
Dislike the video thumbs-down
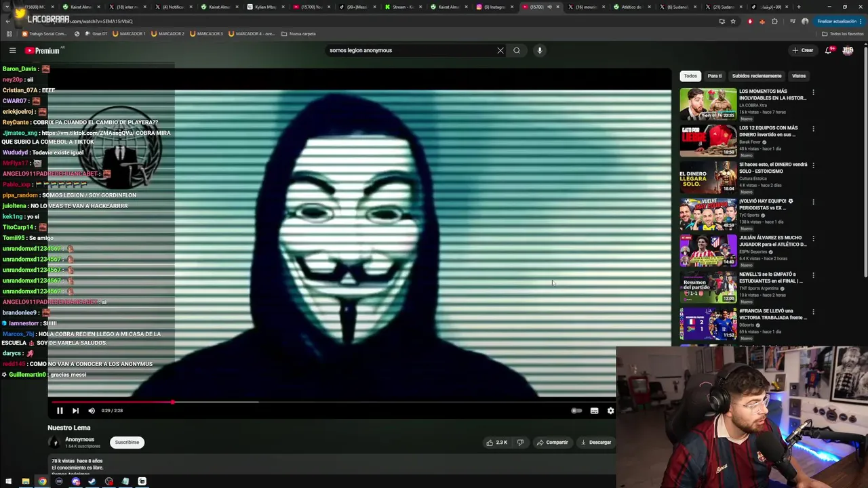pyautogui.click(x=520, y=443)
